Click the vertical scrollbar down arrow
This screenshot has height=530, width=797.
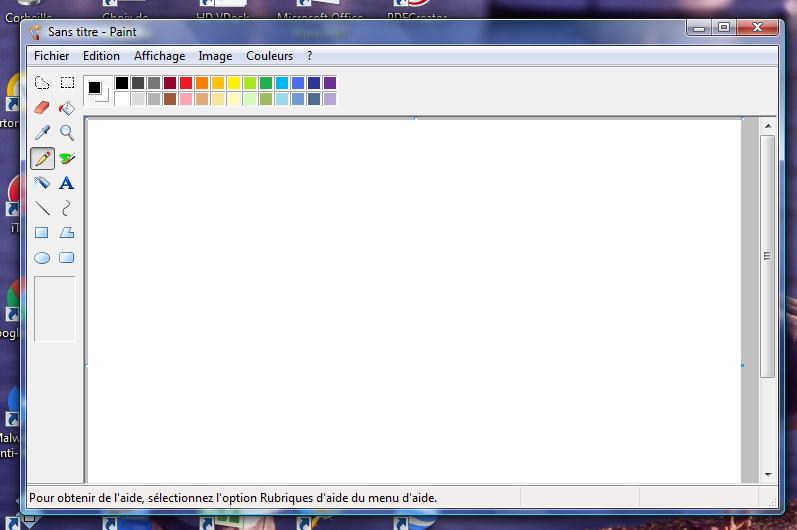coord(768,475)
